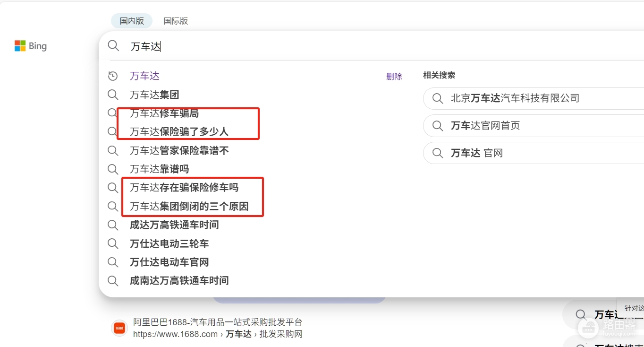The image size is (644, 347).
Task: Select suggestion 万车达修车骗局
Action: coord(164,113)
